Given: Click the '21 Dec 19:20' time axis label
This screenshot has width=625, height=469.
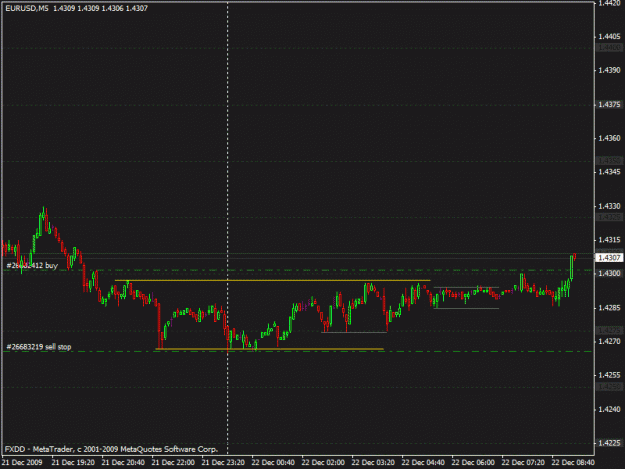Looking at the screenshot, I should pos(73,462).
